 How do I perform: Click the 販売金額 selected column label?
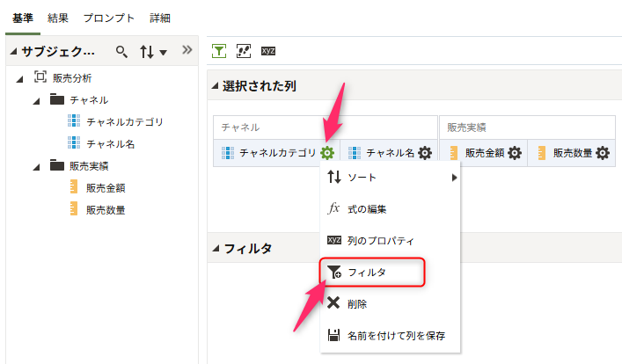click(x=485, y=153)
